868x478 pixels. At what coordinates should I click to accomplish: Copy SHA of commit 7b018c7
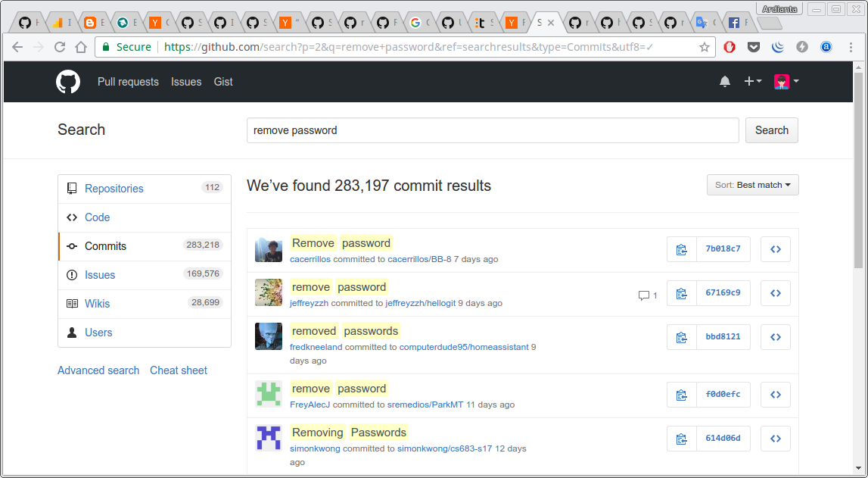click(x=680, y=248)
